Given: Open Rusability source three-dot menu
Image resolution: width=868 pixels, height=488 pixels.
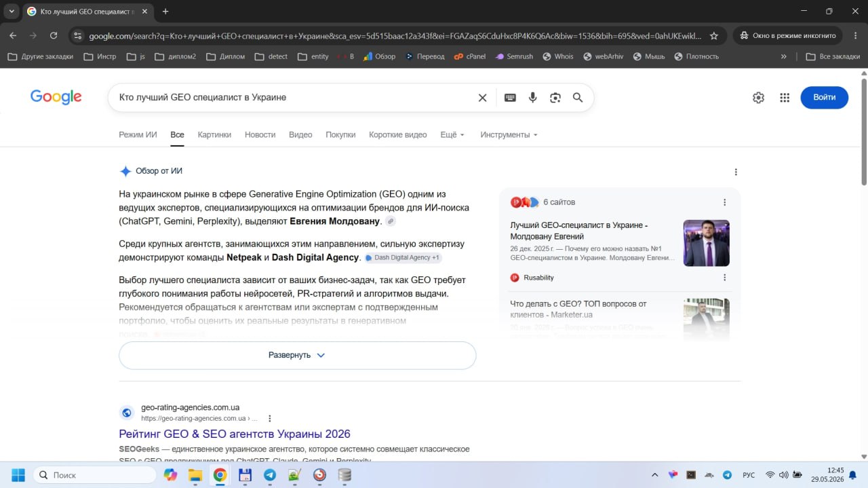Looking at the screenshot, I should 724,278.
